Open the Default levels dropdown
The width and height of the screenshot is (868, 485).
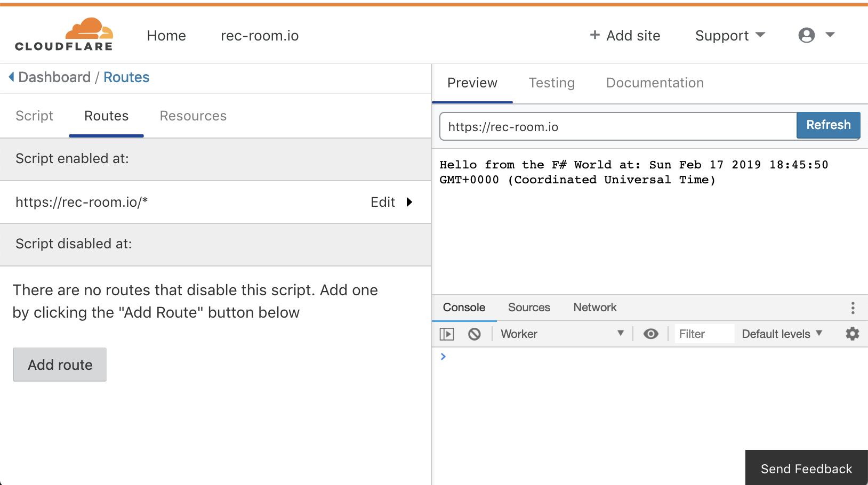pyautogui.click(x=782, y=334)
